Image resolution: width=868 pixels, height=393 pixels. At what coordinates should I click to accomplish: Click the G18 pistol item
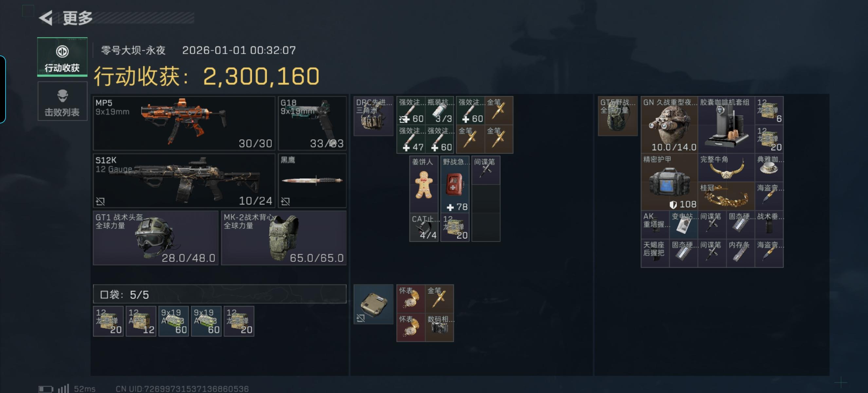coord(312,123)
